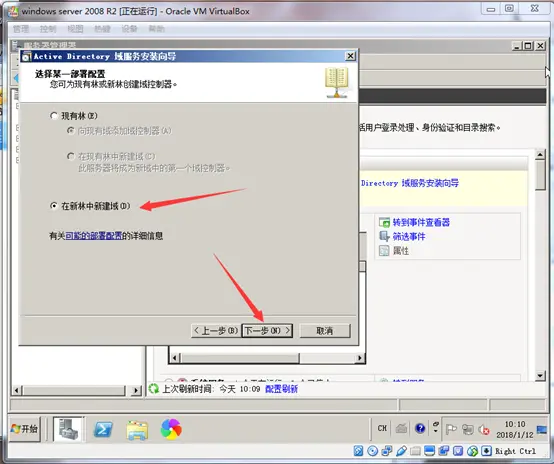The image size is (554, 464).
Task: Click 筛选事件 link in Server Manager
Action: click(409, 236)
